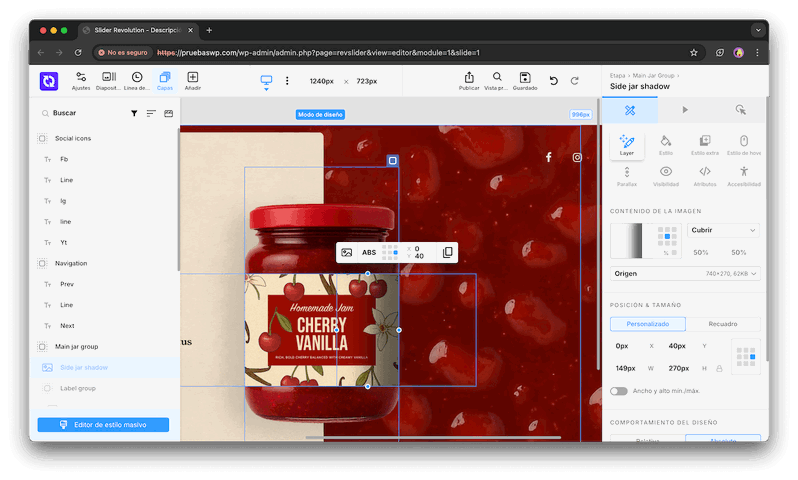Open the Estilo de hover section
This screenshot has width=798, height=480.
point(744,146)
